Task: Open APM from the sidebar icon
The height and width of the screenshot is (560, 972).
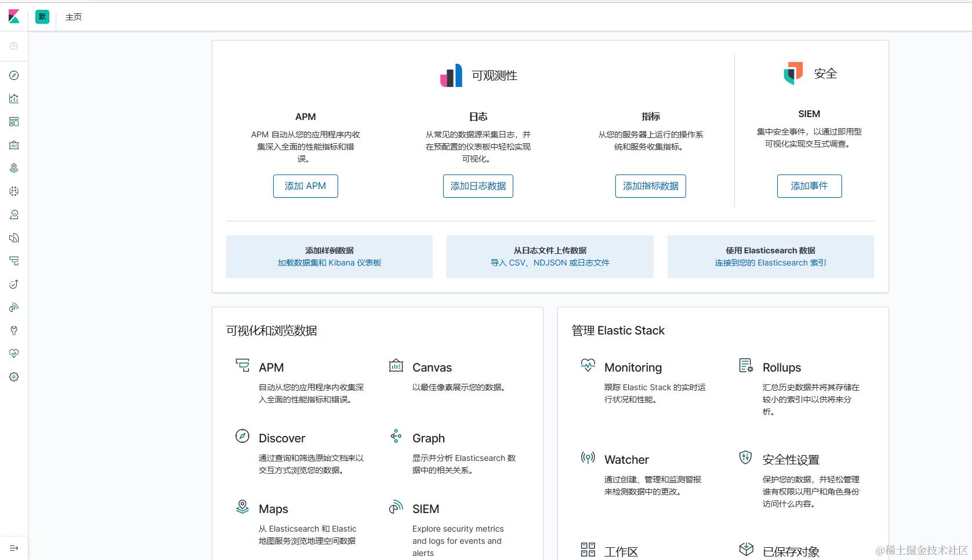Action: [14, 261]
